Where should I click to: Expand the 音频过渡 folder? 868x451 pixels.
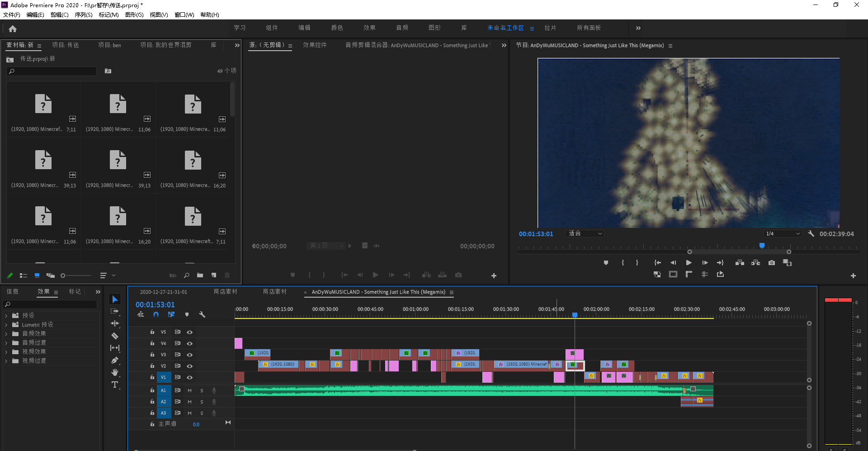[x=6, y=342]
